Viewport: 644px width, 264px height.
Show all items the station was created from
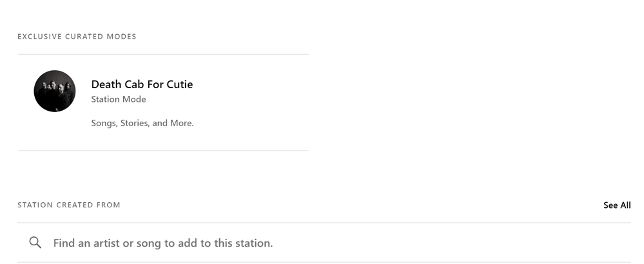point(617,205)
